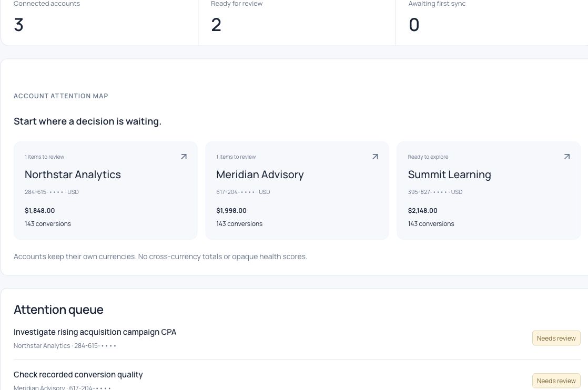The height and width of the screenshot is (390, 588).
Task: Click '143 conversions' on Summit Learning card
Action: coord(431,224)
